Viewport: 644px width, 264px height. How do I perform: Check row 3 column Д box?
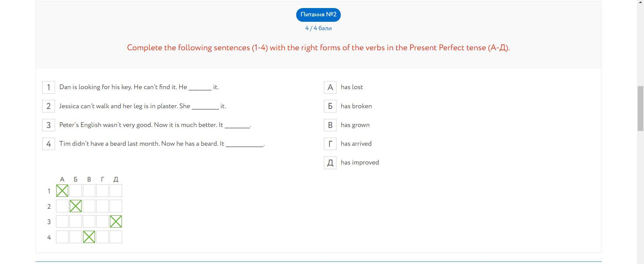(x=116, y=222)
